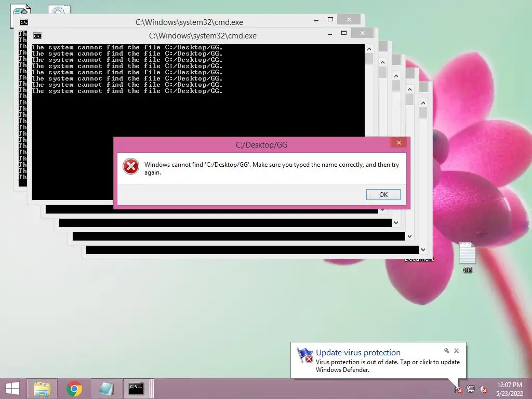Screen dimensions: 532x399
Task: Click the 'Virus protection is out of date' message
Action: [388, 366]
